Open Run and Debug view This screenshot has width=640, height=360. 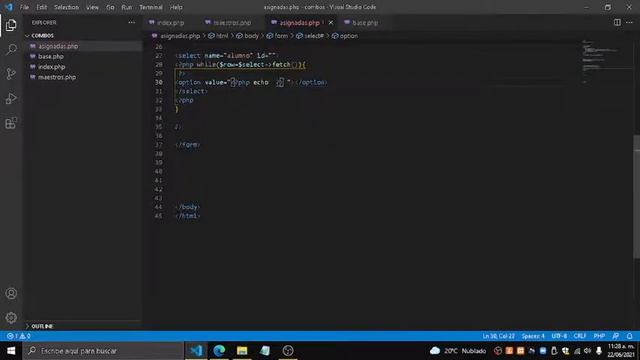(11, 98)
